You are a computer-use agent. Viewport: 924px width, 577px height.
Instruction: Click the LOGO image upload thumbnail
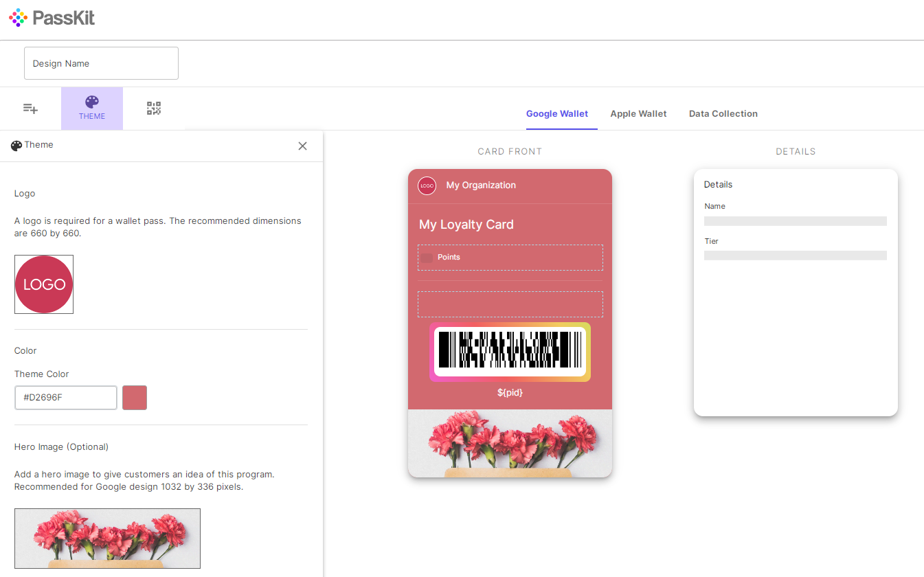pyautogui.click(x=44, y=284)
